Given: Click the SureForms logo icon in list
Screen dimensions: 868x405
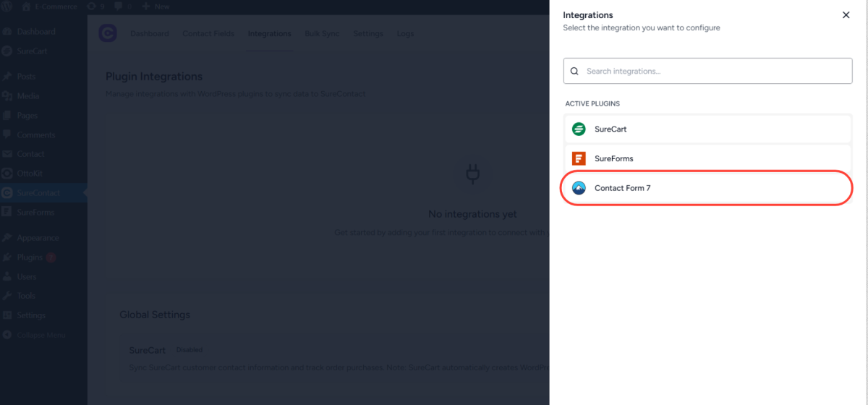Looking at the screenshot, I should click(579, 158).
